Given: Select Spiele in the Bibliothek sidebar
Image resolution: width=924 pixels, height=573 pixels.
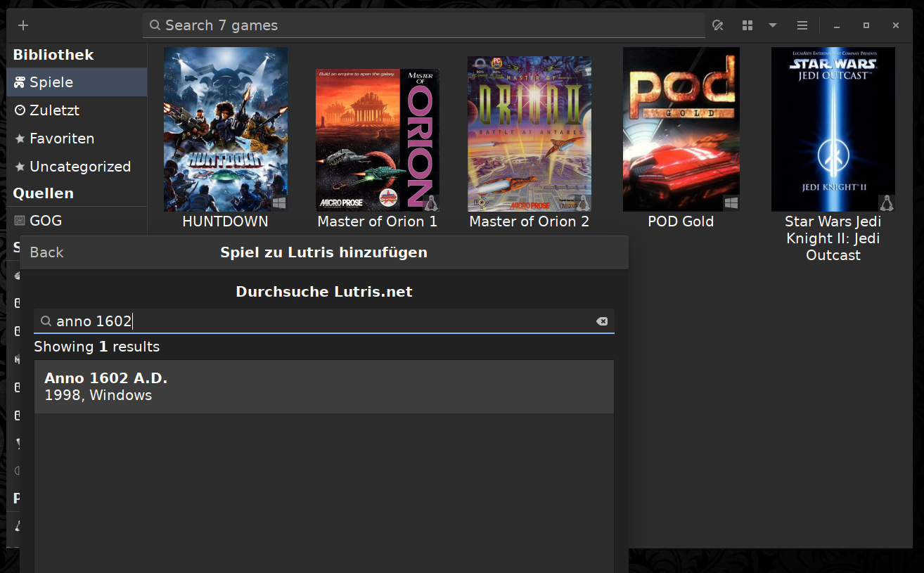Looking at the screenshot, I should [77, 82].
